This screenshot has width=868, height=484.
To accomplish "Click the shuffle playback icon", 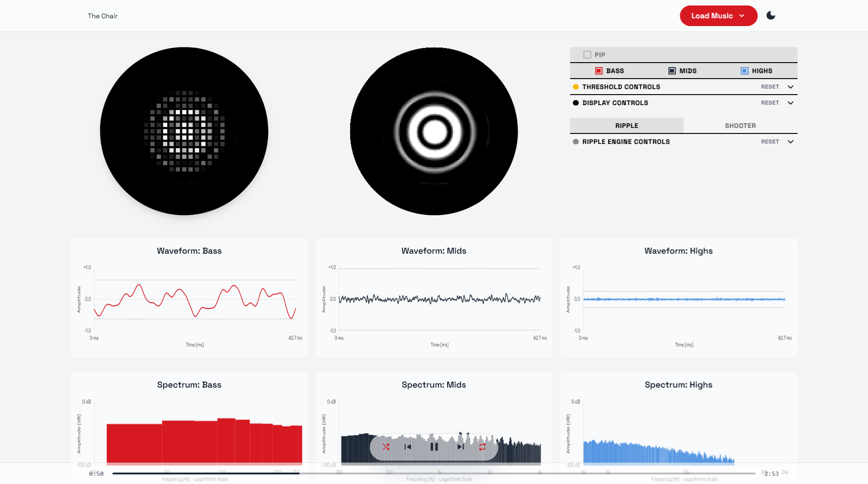I will 386,447.
